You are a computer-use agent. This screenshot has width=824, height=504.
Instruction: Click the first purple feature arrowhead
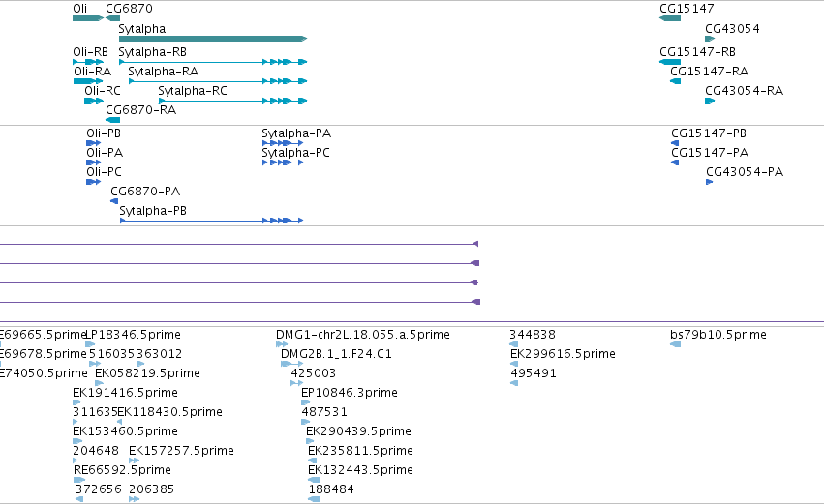click(476, 244)
